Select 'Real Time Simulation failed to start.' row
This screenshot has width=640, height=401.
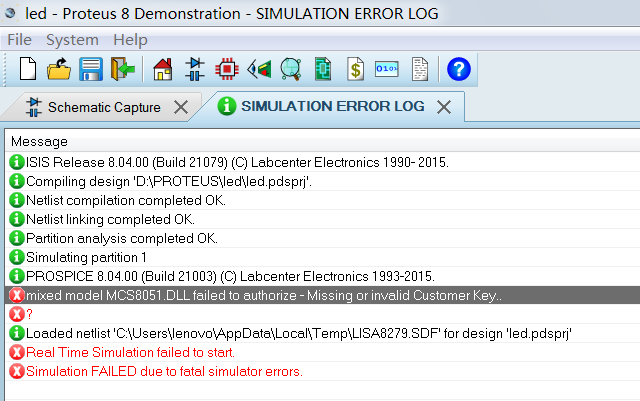(322, 352)
